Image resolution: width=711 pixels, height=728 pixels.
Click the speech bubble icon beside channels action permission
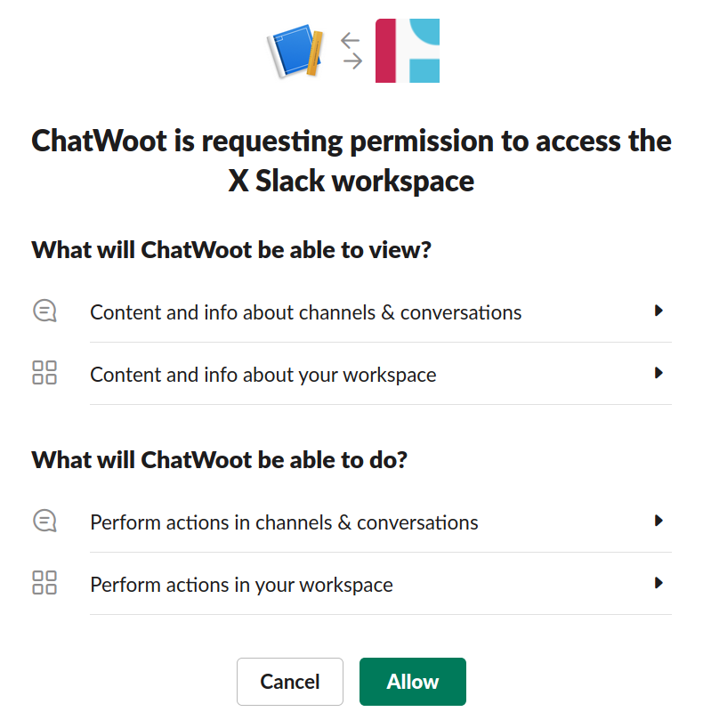click(x=44, y=522)
